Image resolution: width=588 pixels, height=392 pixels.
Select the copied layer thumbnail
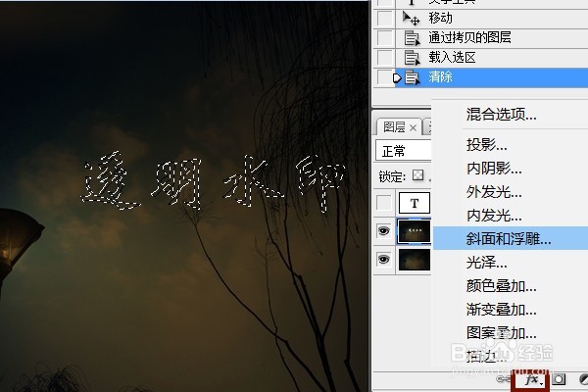click(x=414, y=231)
